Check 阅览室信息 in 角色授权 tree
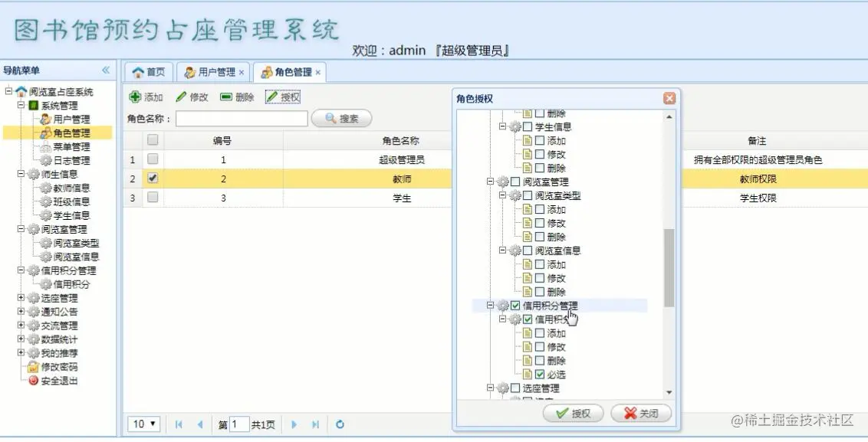 528,250
